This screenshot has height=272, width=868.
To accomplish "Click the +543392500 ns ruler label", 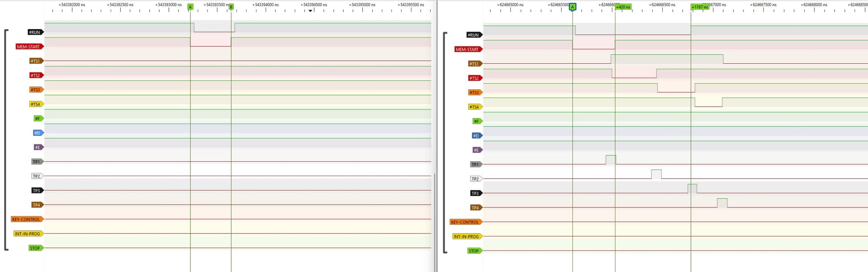I will pos(120,5).
